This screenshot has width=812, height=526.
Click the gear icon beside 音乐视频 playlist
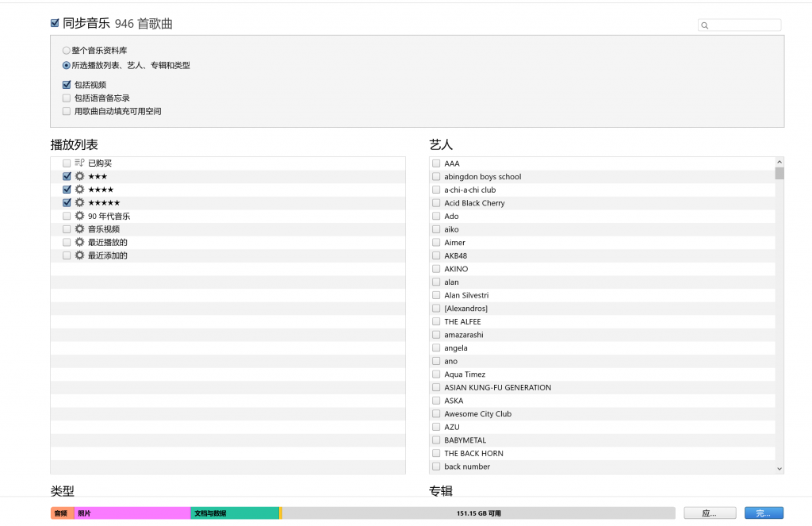79,228
